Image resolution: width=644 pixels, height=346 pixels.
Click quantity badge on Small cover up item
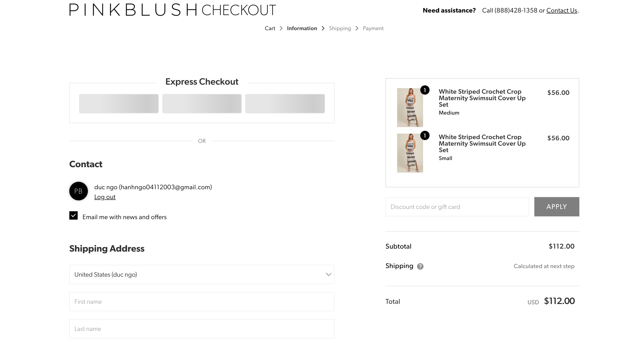(x=425, y=135)
